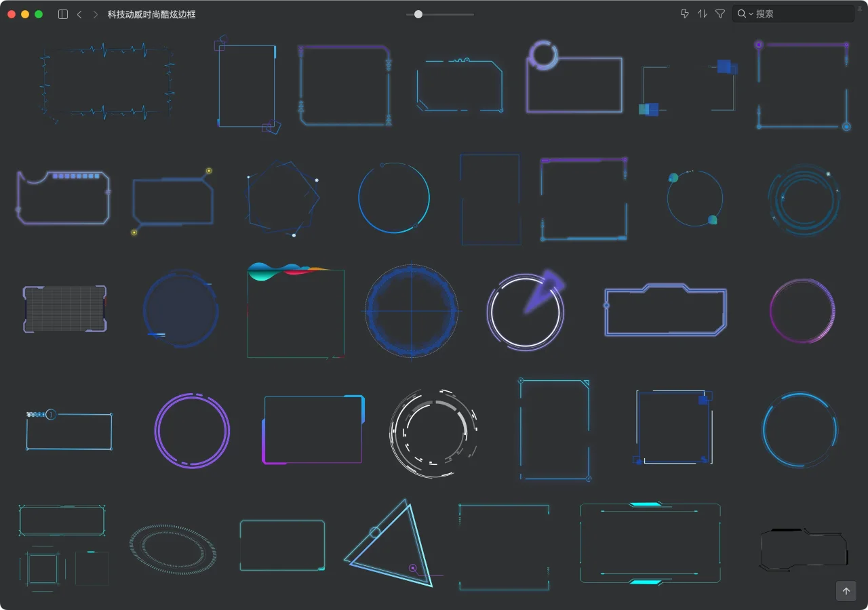Select the heartbeat-line rectangular border thumbnail
The image size is (868, 610).
(106, 83)
